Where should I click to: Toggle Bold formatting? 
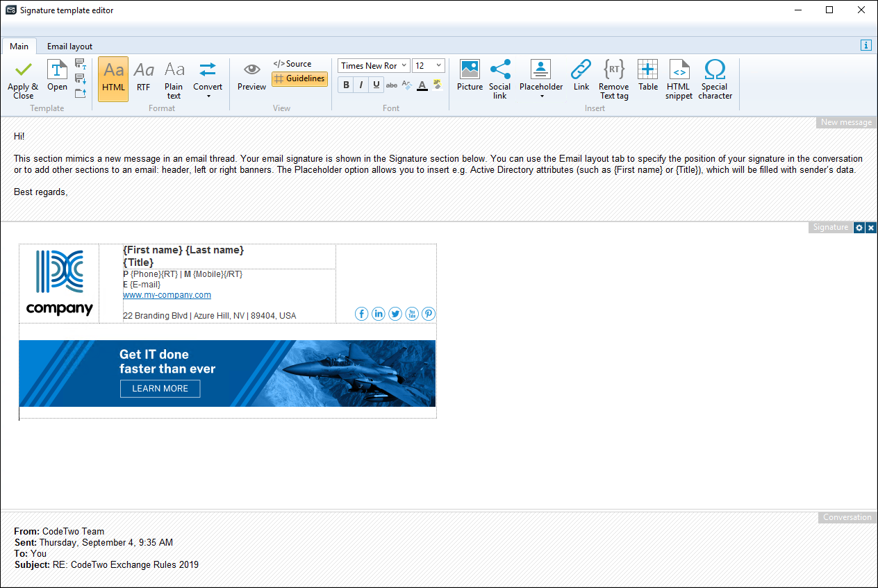tap(346, 85)
